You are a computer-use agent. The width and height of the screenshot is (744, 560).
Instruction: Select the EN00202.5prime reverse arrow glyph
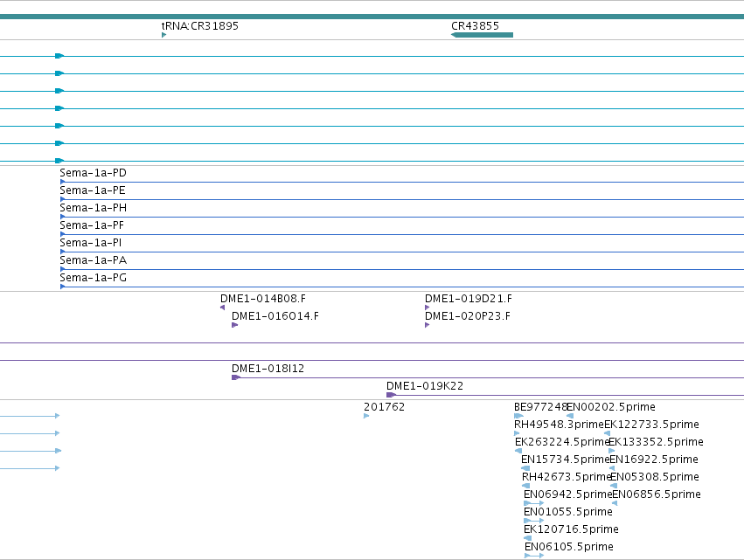pyautogui.click(x=570, y=416)
